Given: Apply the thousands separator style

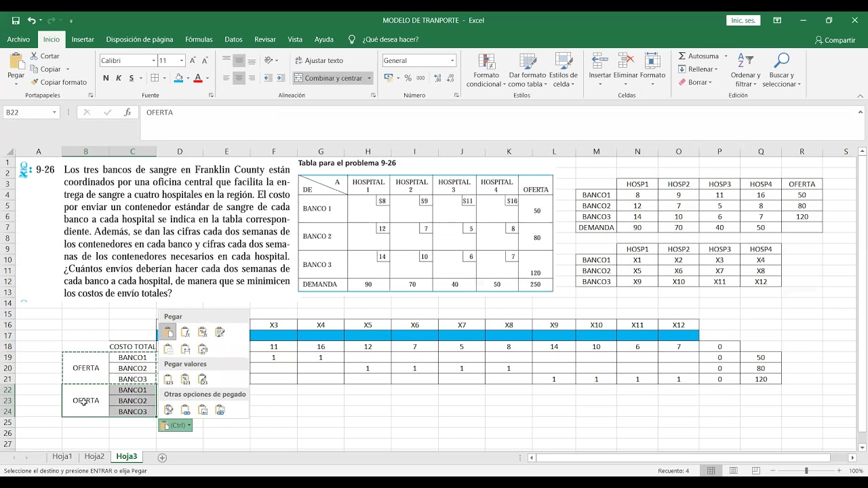Looking at the screenshot, I should click(421, 78).
